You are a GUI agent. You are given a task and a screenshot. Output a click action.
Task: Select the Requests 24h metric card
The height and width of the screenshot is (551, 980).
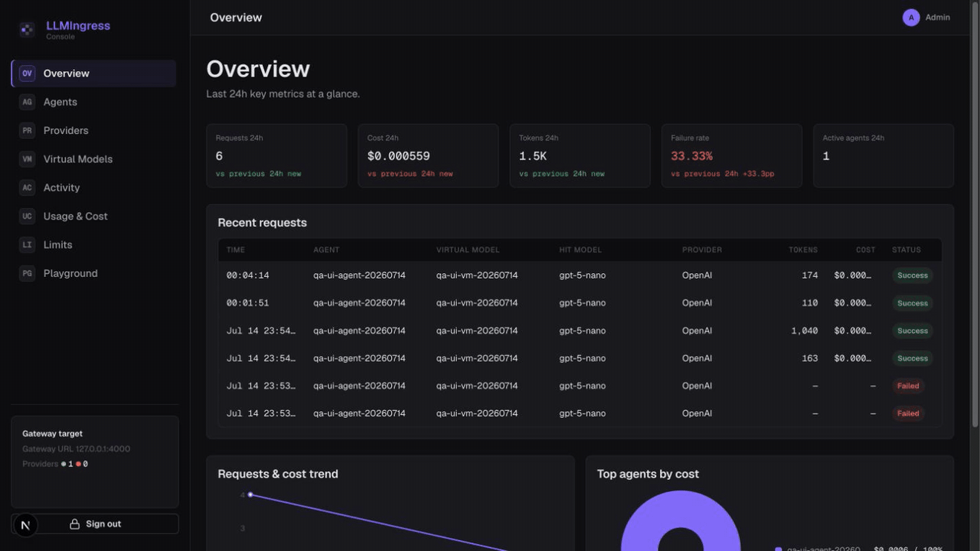276,156
